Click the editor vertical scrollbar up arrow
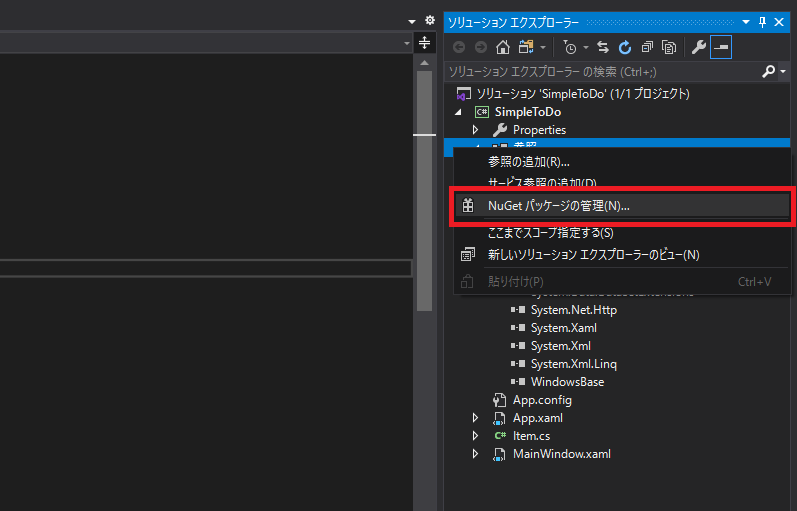The image size is (797, 511). click(x=424, y=62)
